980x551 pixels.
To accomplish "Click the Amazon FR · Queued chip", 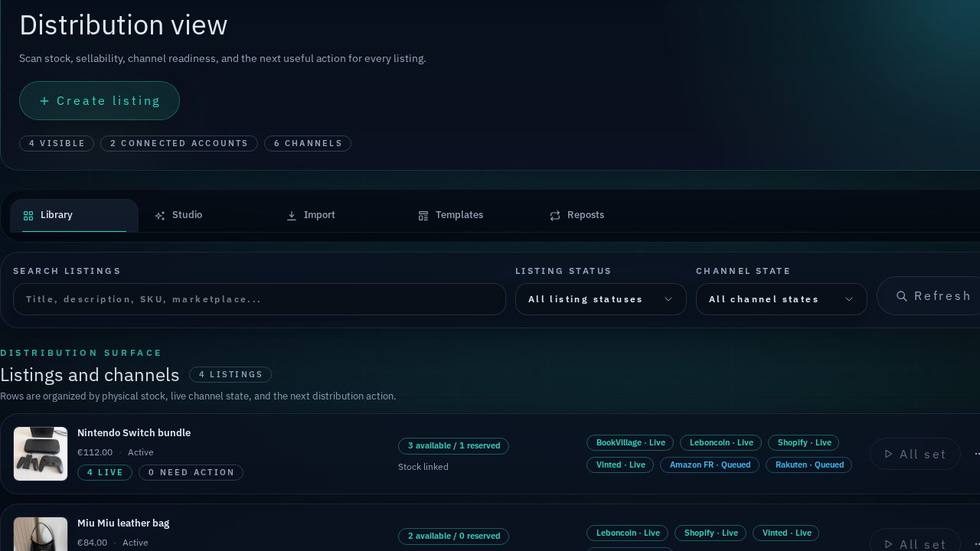I will (710, 465).
